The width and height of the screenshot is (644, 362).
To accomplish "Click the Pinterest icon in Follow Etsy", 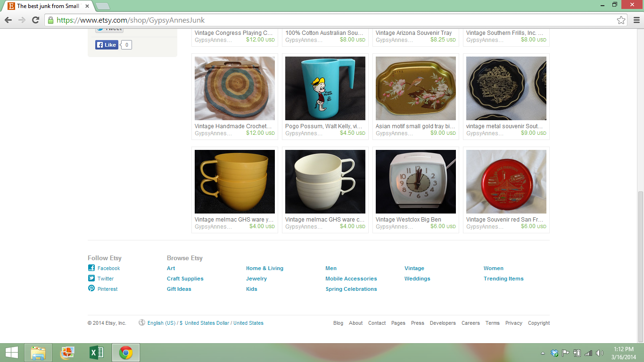I will pyautogui.click(x=91, y=288).
